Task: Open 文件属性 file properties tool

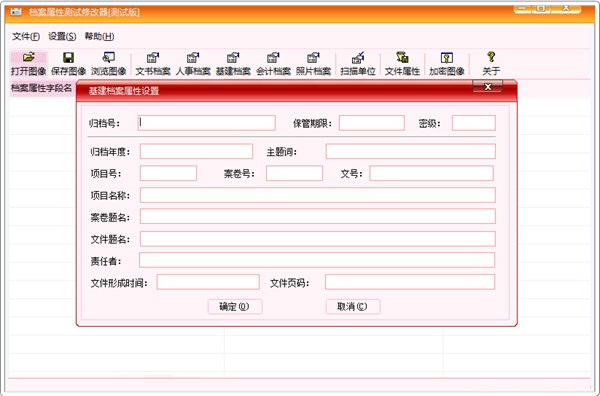Action: point(402,64)
